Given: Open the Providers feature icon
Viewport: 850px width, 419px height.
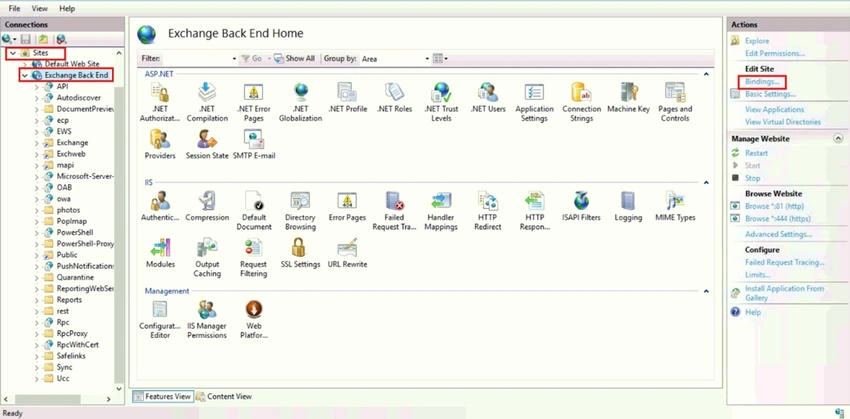Looking at the screenshot, I should tap(160, 140).
